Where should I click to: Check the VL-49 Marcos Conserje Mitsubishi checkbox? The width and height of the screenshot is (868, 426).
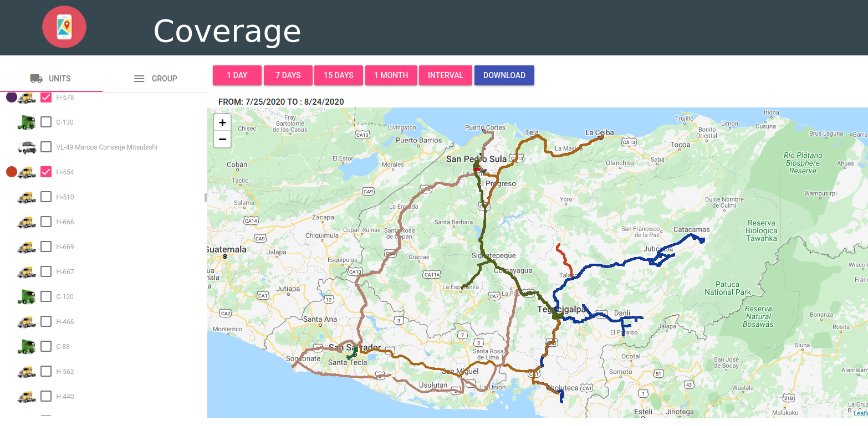[x=47, y=147]
